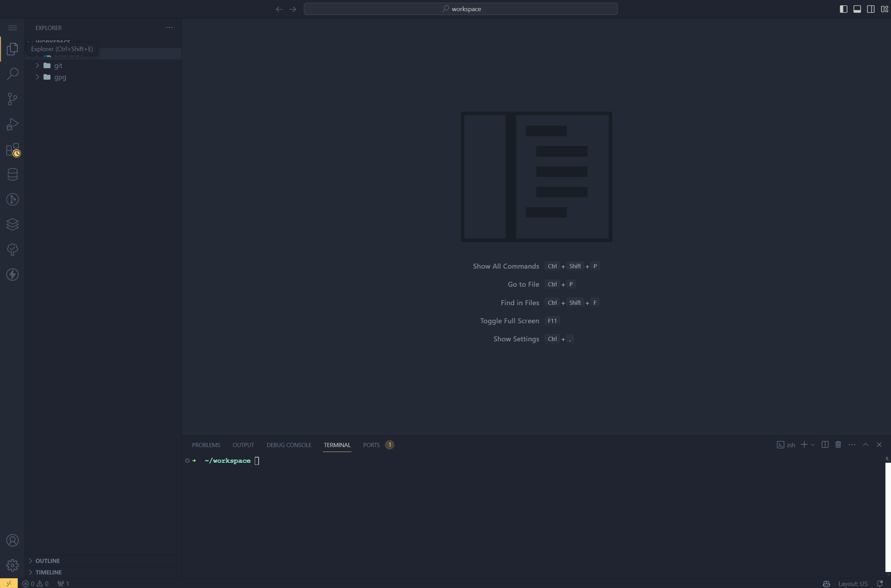Viewport: 891px width, 588px height.
Task: Open the Run and Debug view
Action: 13,124
